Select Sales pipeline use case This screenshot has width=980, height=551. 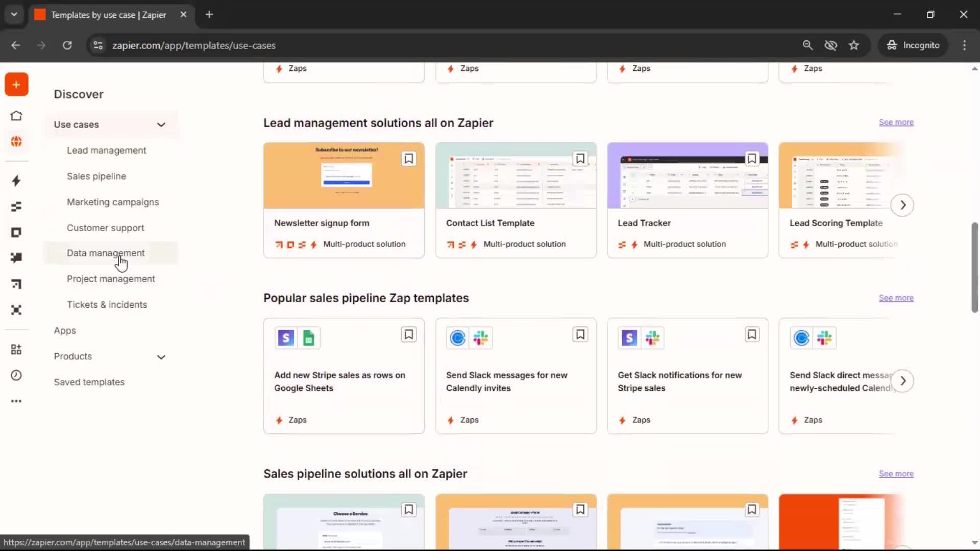(96, 176)
